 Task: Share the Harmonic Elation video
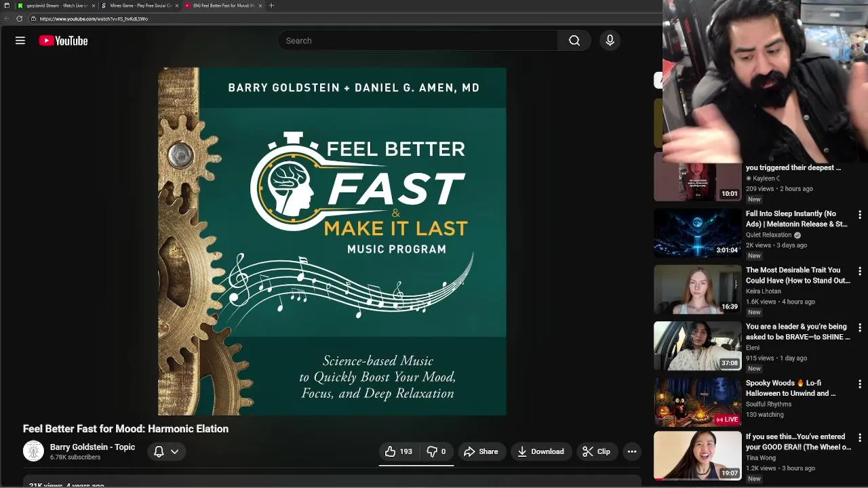point(481,451)
